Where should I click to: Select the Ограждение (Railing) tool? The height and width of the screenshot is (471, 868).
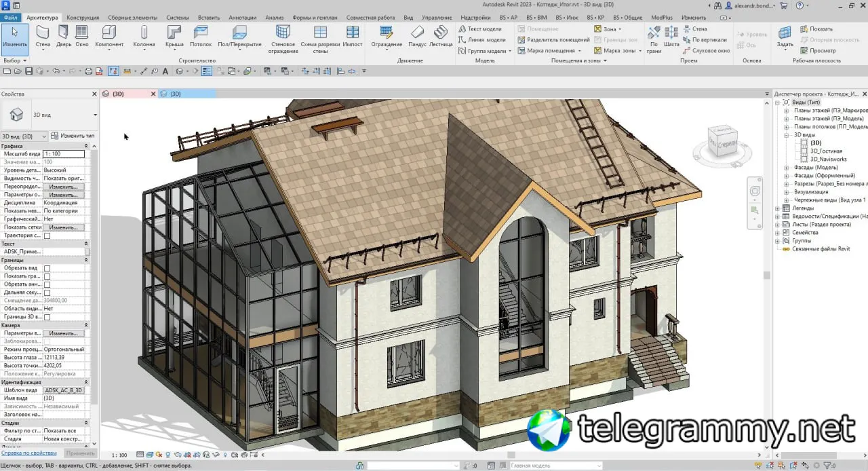(x=387, y=37)
